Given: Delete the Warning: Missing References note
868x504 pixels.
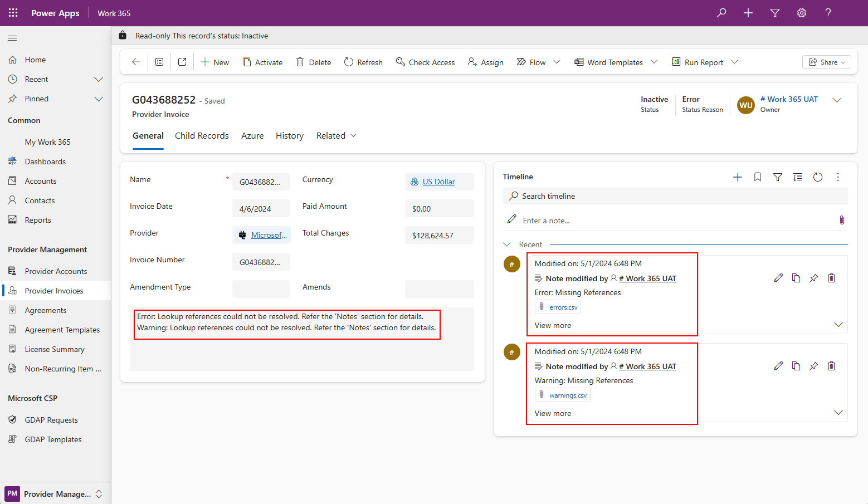Looking at the screenshot, I should [832, 366].
